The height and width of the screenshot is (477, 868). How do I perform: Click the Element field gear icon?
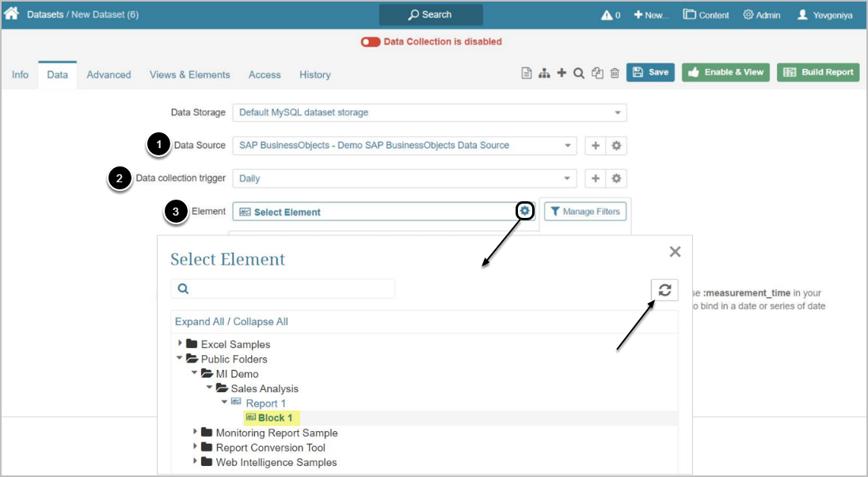pyautogui.click(x=525, y=211)
